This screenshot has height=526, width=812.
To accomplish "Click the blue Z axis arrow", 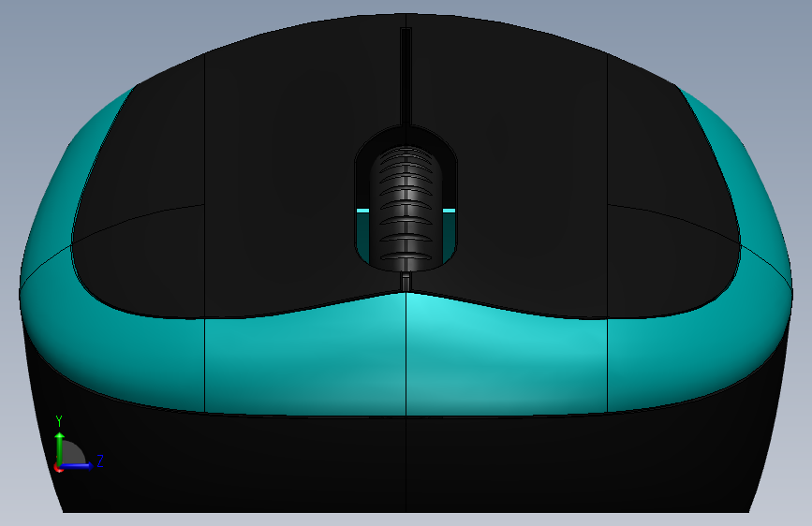I will coord(77,466).
